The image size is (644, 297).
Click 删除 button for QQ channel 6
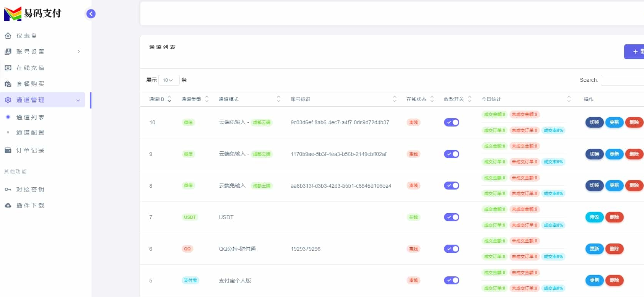[614, 249]
